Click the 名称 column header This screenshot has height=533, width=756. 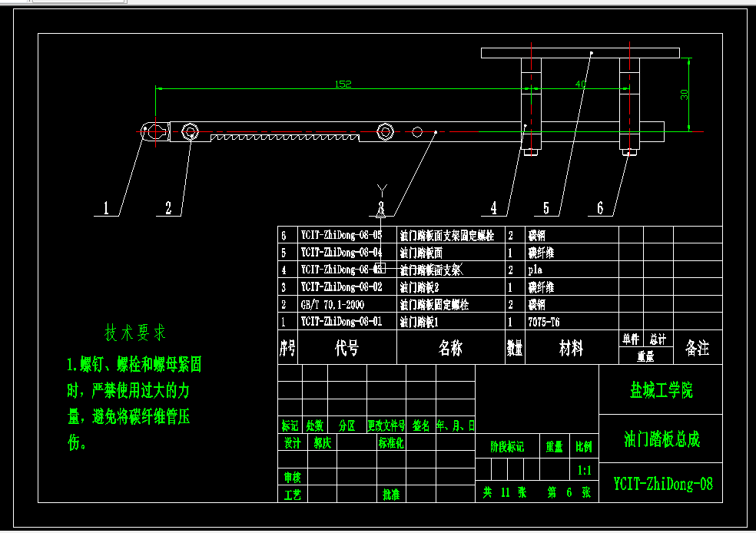point(450,347)
